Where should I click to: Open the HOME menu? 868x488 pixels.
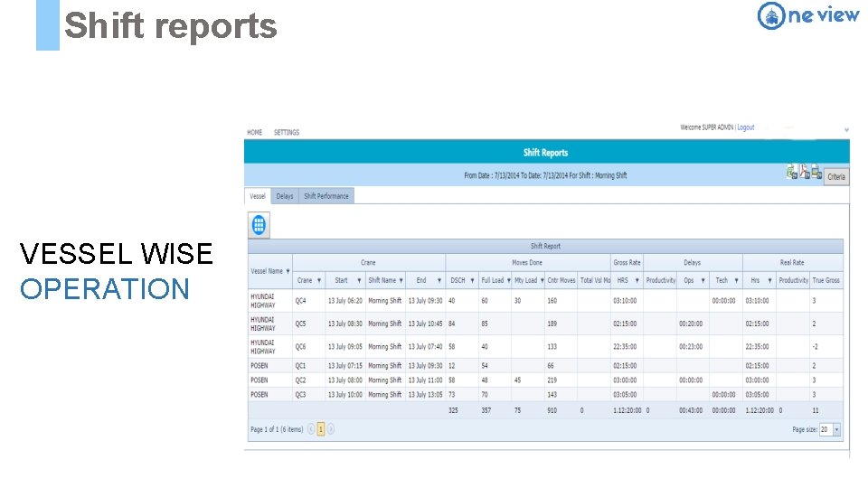[x=255, y=132]
